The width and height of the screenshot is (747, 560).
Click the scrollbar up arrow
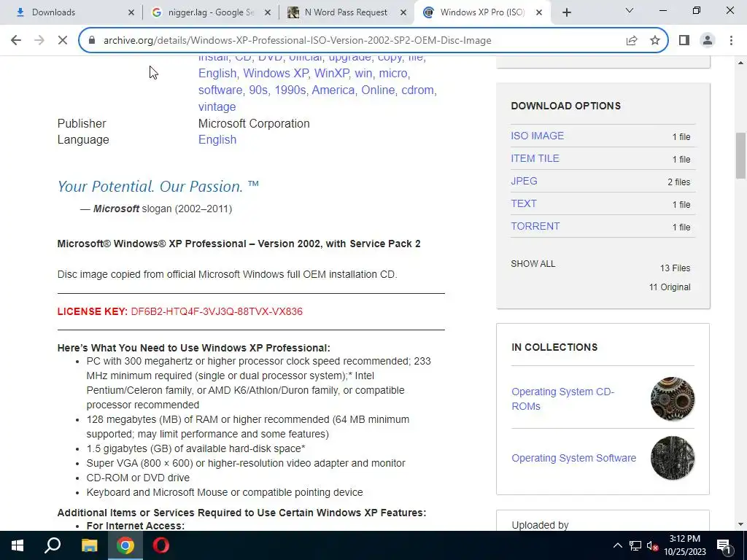[740, 63]
